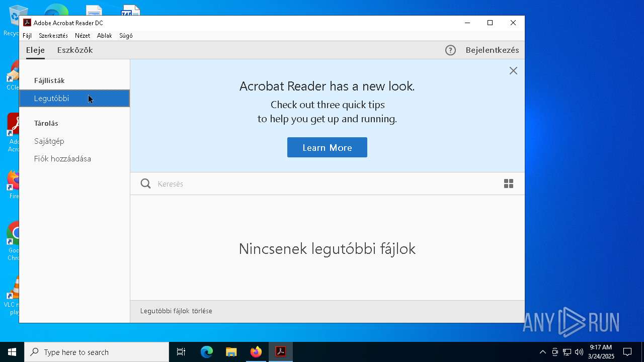The height and width of the screenshot is (362, 644).
Task: Select the Recycle Bin desktop icon
Action: (11, 21)
